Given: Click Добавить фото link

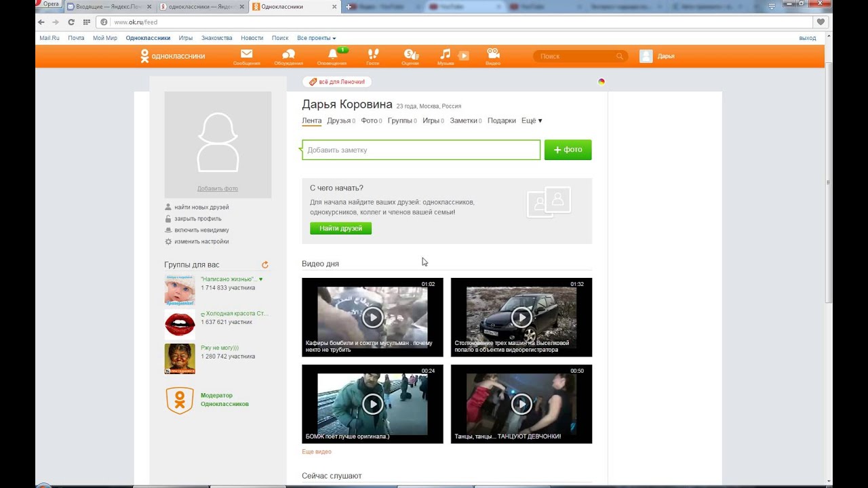Looking at the screenshot, I should point(218,188).
